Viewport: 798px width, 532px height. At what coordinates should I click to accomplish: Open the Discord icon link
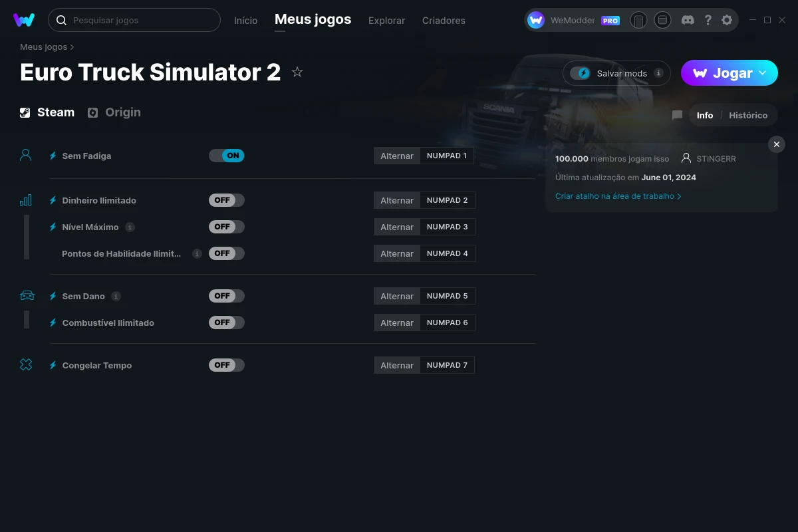tap(688, 20)
